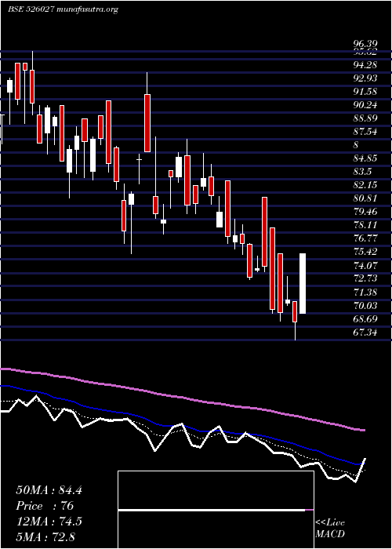Screen dimensions: 392x549
Task: Click the pink 50MA moving average line
Action: (x=182, y=398)
